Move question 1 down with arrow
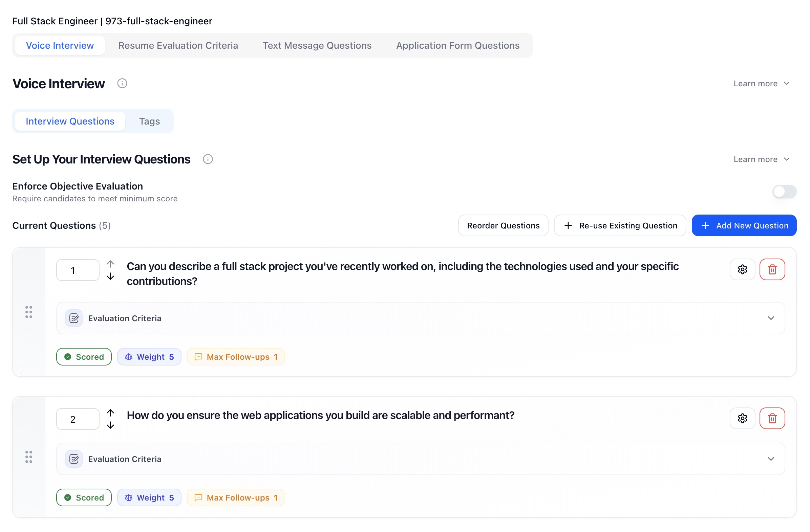The image size is (810, 532). [x=110, y=276]
